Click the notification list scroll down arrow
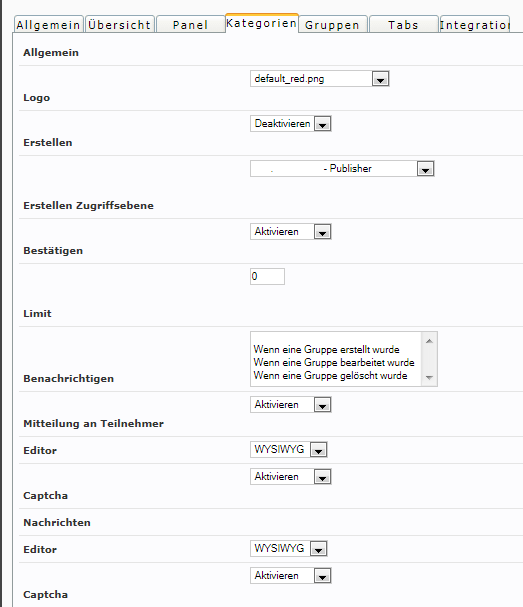523x607 pixels. pos(429,377)
